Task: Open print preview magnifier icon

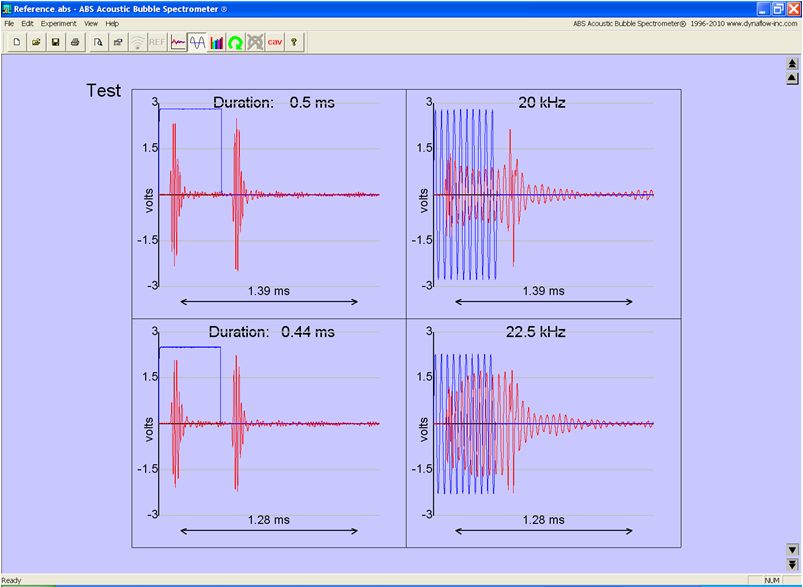Action: (98, 42)
